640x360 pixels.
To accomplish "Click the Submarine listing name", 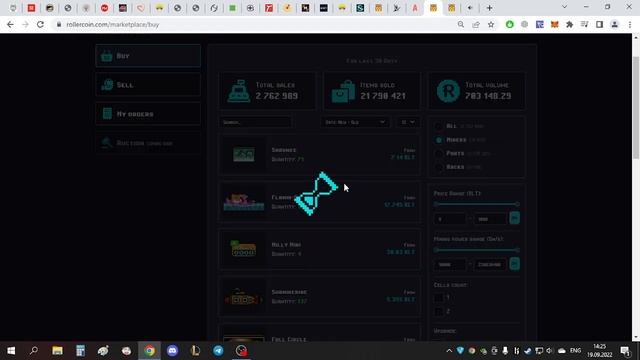I will [x=289, y=292].
